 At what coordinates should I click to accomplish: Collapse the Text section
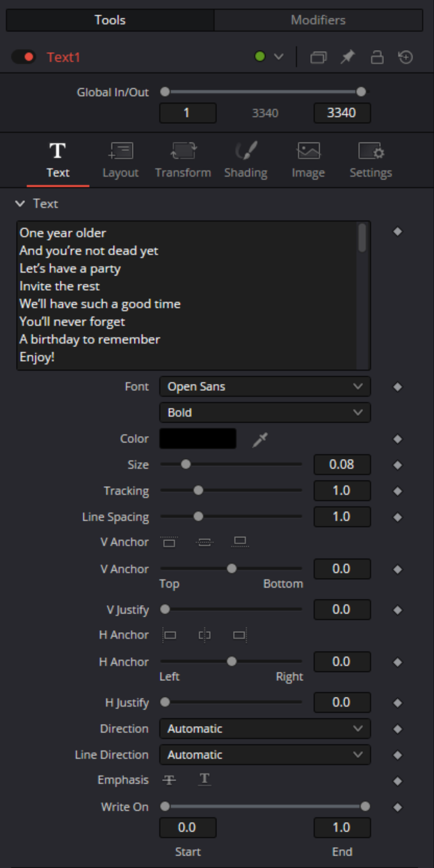tap(19, 204)
